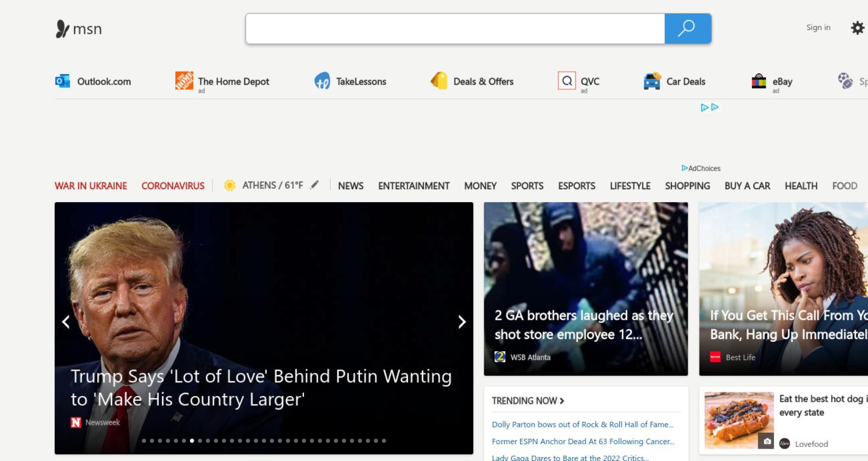Image resolution: width=868 pixels, height=461 pixels.
Task: Open AdChoices link
Action: pyautogui.click(x=701, y=168)
